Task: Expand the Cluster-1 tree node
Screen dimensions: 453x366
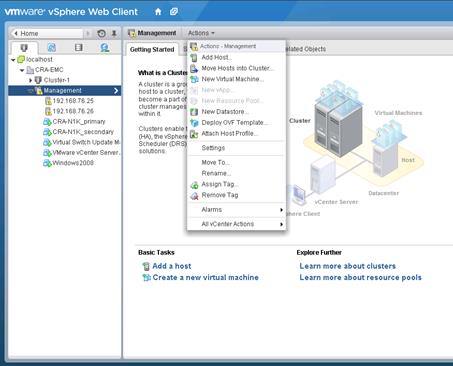Action: (x=30, y=80)
